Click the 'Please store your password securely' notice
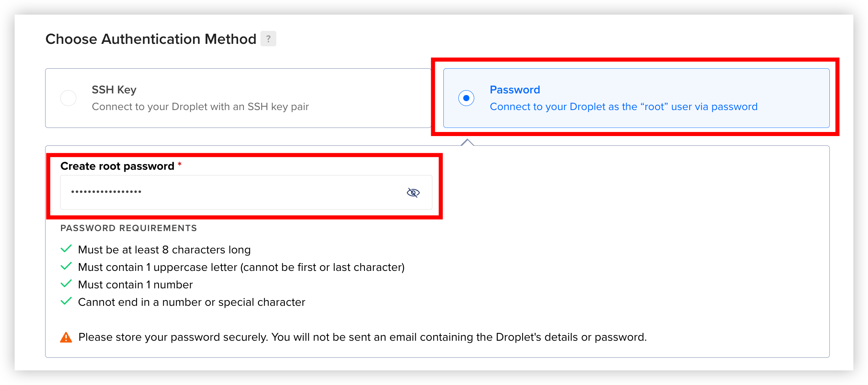This screenshot has width=868, height=385. click(x=362, y=337)
